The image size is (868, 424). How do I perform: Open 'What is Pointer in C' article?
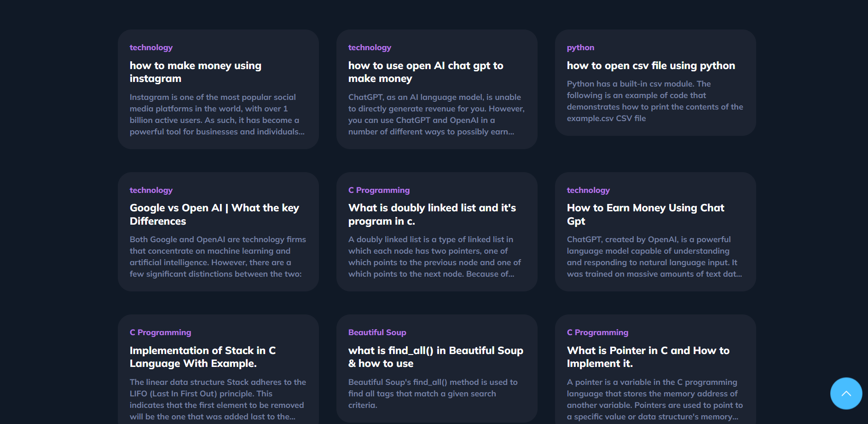pyautogui.click(x=648, y=357)
